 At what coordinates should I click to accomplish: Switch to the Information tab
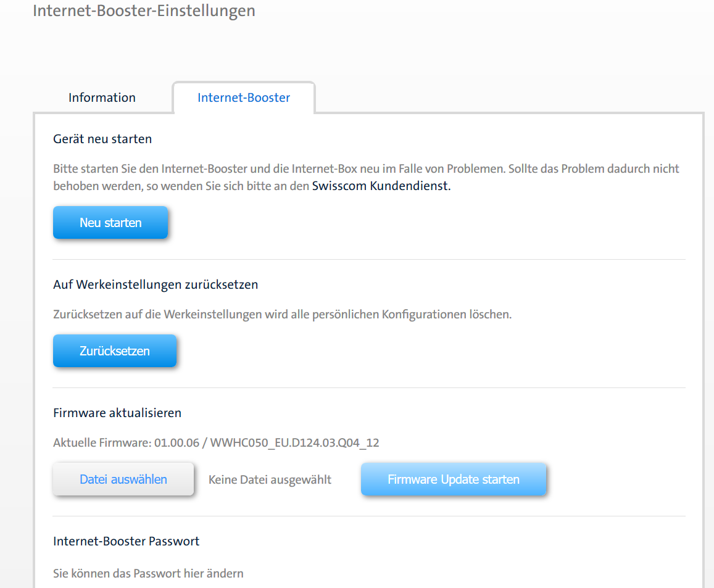(102, 97)
